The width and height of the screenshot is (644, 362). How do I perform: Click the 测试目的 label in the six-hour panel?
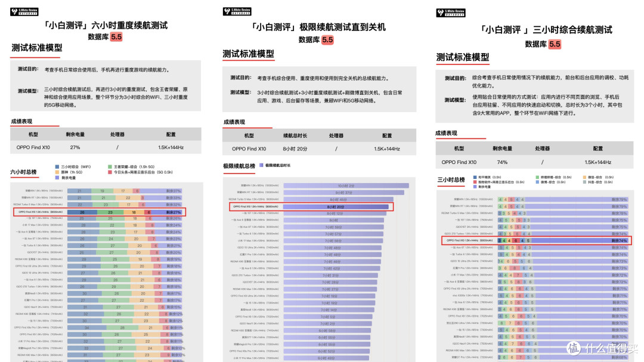tap(28, 69)
